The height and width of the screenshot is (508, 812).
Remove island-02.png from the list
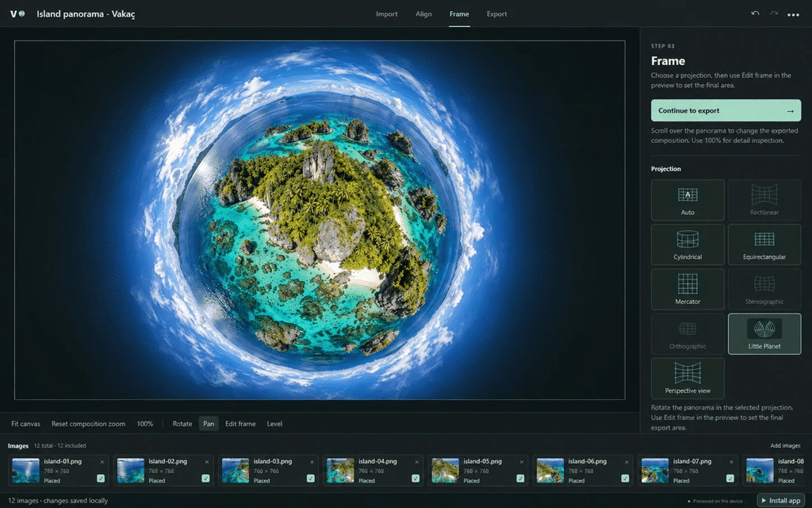click(207, 462)
